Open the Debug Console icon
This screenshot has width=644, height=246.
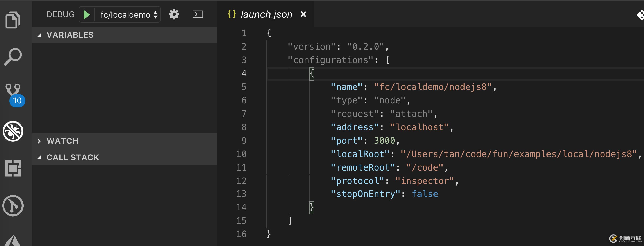point(198,14)
